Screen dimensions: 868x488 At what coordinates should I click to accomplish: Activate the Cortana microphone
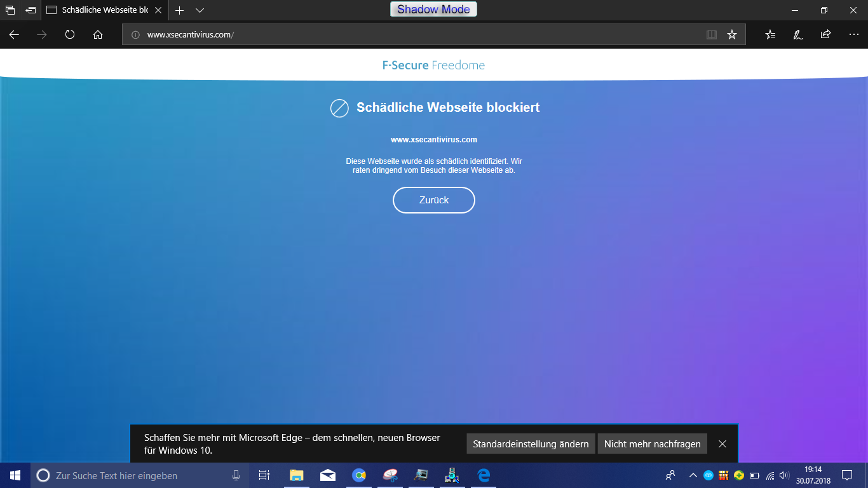236,475
